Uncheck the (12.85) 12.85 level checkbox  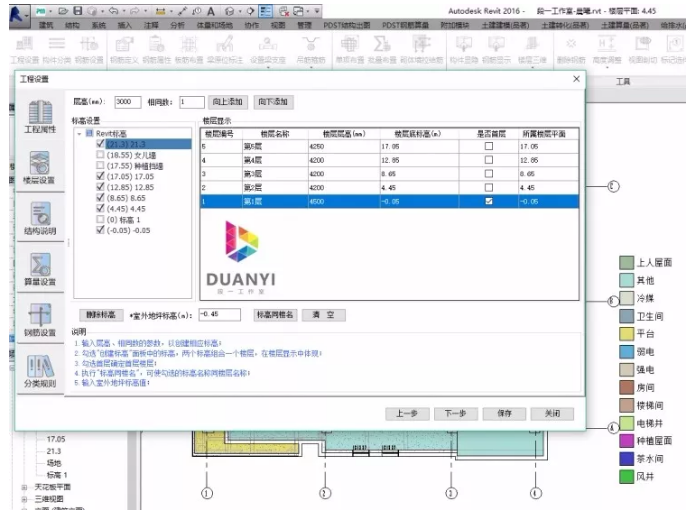pyautogui.click(x=100, y=186)
